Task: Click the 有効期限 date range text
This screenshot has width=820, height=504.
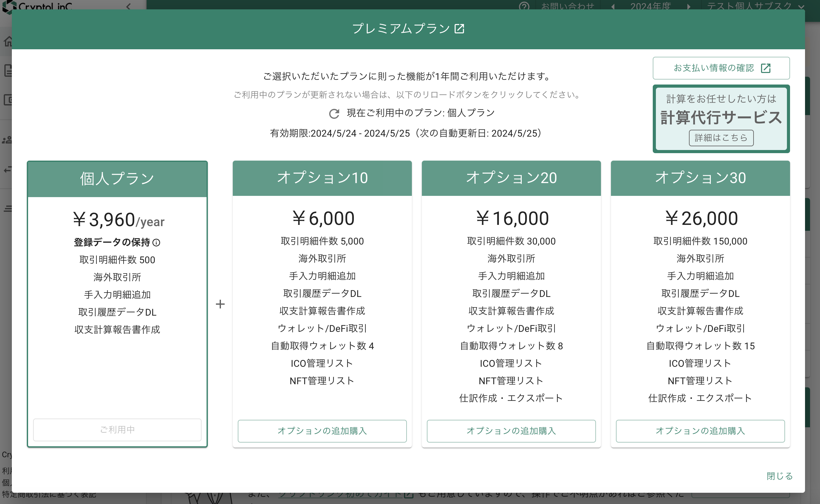Action: (x=406, y=133)
